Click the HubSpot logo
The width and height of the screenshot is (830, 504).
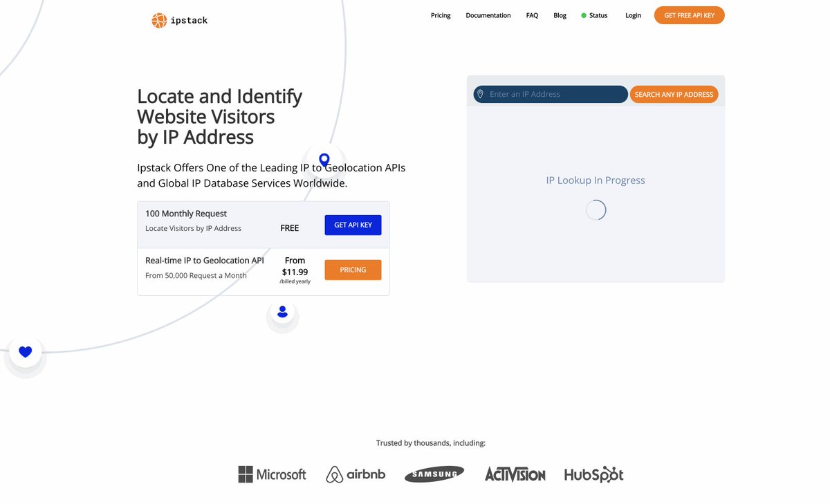pos(593,474)
